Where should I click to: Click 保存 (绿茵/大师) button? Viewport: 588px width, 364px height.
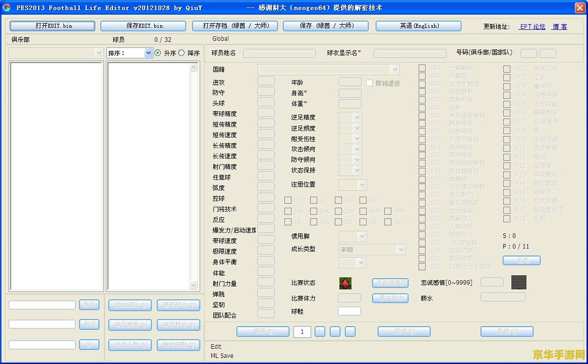pyautogui.click(x=326, y=26)
